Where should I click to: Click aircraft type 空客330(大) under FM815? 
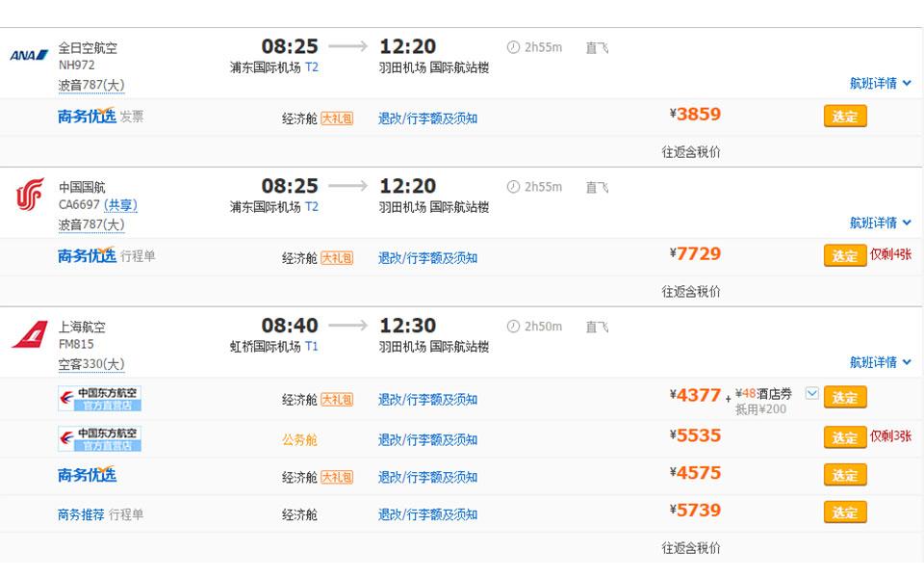(91, 364)
